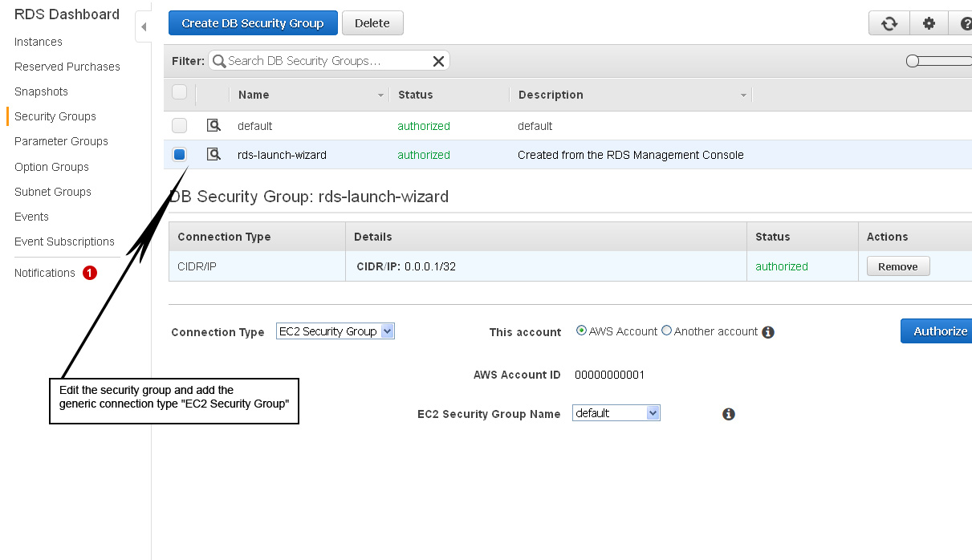This screenshot has height=560, width=972.
Task: Click into the Search DB Security Groups field
Action: pos(328,61)
